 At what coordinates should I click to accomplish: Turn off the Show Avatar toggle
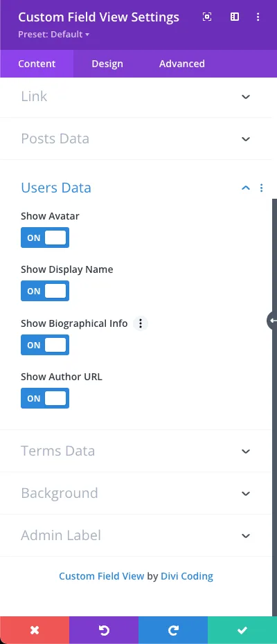pos(45,238)
